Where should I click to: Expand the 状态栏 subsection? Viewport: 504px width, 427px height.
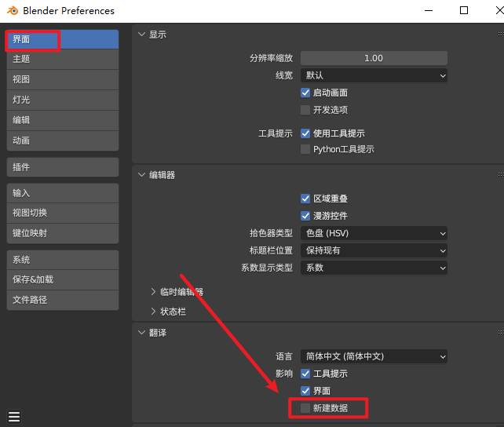point(154,312)
